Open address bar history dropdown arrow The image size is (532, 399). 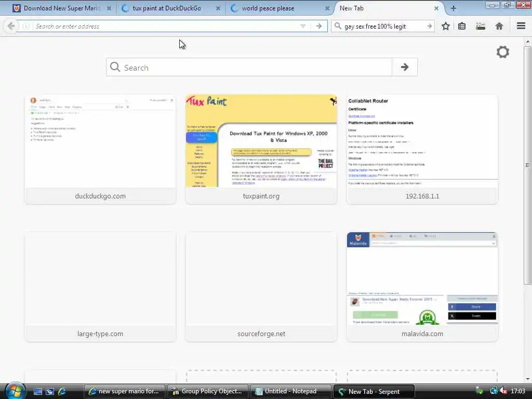pos(303,26)
